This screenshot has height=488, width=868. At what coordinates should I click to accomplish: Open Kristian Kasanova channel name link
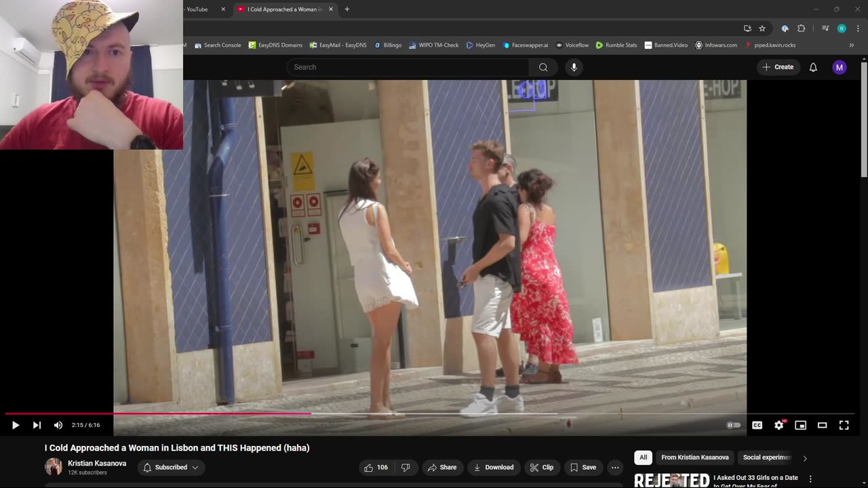click(97, 463)
